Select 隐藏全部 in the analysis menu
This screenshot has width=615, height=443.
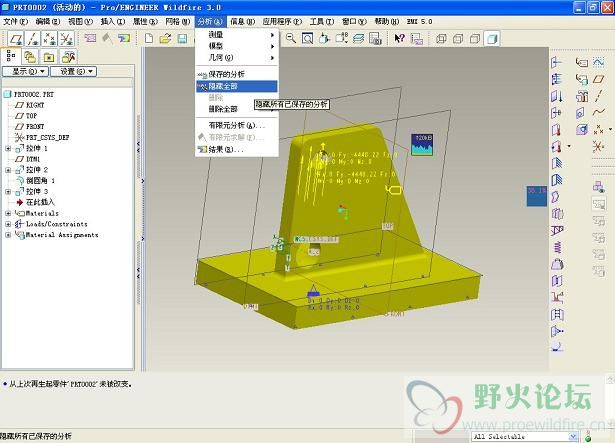[x=237, y=86]
